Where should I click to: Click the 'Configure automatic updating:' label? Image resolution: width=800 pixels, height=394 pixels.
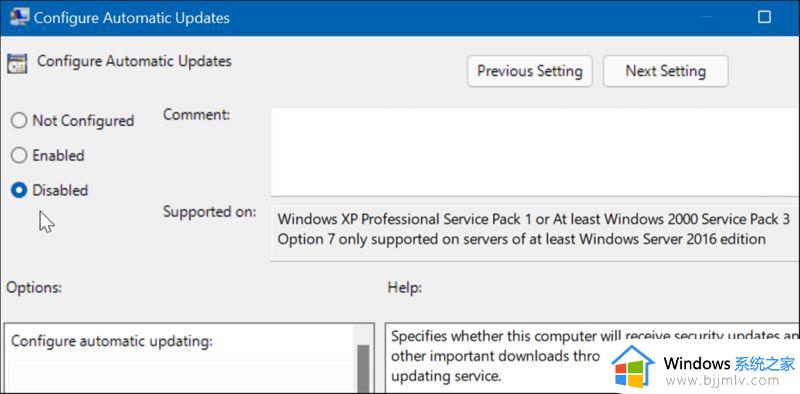[112, 341]
